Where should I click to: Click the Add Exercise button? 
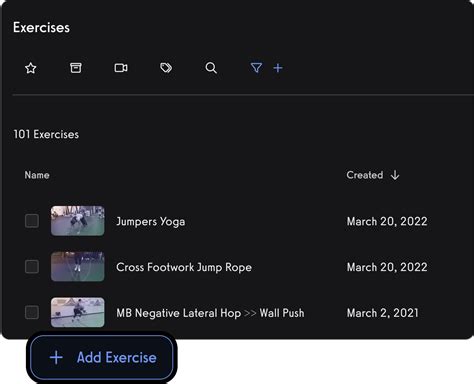tap(102, 357)
